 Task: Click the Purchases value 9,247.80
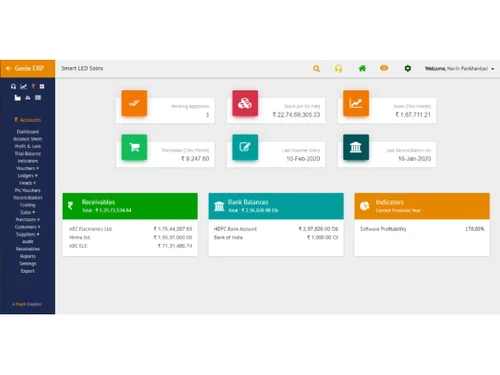tap(195, 159)
